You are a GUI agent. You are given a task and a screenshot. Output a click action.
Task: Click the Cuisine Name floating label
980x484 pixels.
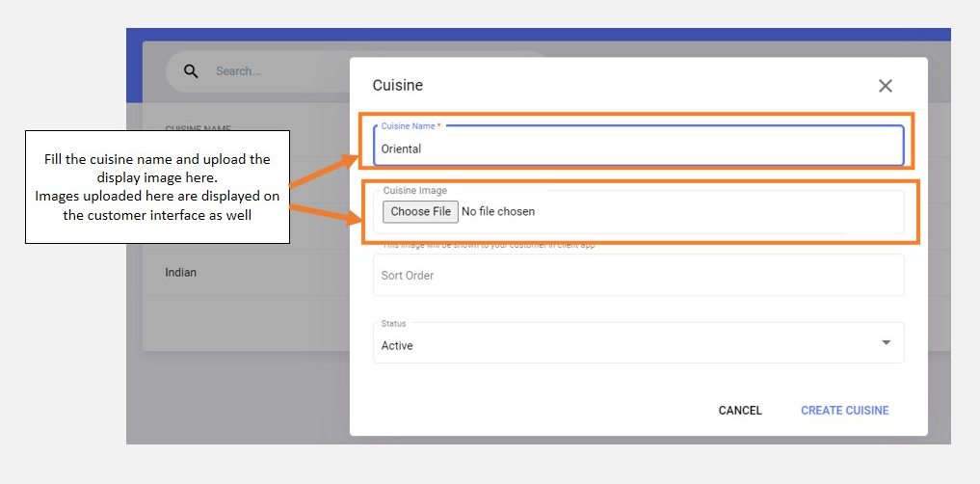[411, 126]
